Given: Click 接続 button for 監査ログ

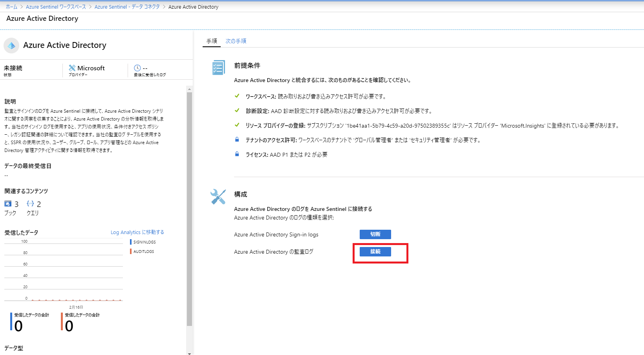Looking at the screenshot, I should 375,252.
